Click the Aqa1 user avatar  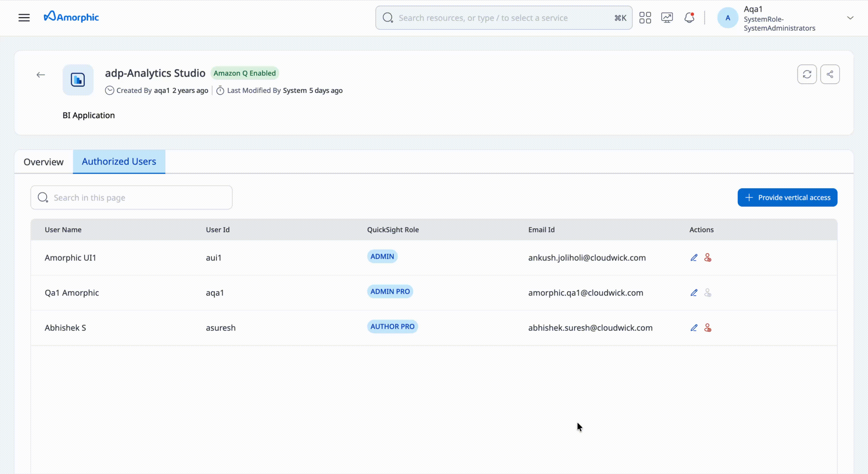727,18
